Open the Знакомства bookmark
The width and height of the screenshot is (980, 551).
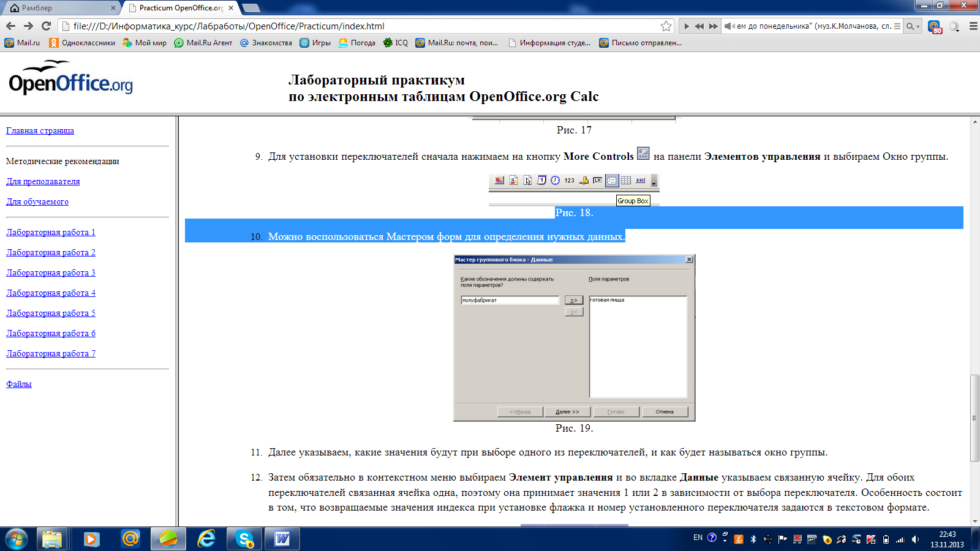[x=266, y=43]
